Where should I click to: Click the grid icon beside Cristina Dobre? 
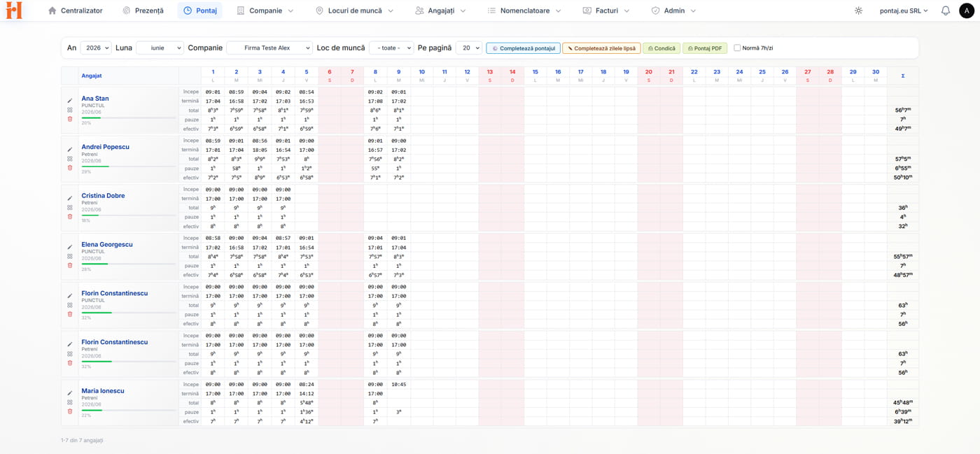tap(70, 208)
